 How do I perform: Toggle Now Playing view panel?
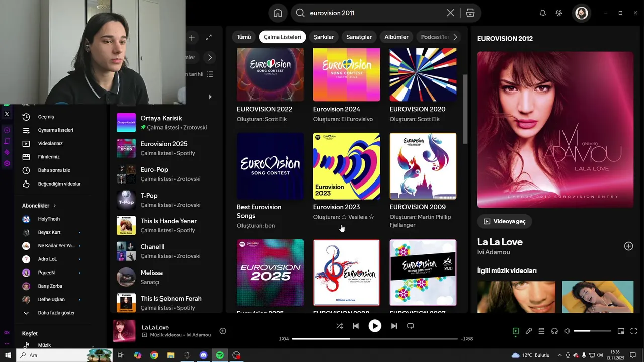516,331
